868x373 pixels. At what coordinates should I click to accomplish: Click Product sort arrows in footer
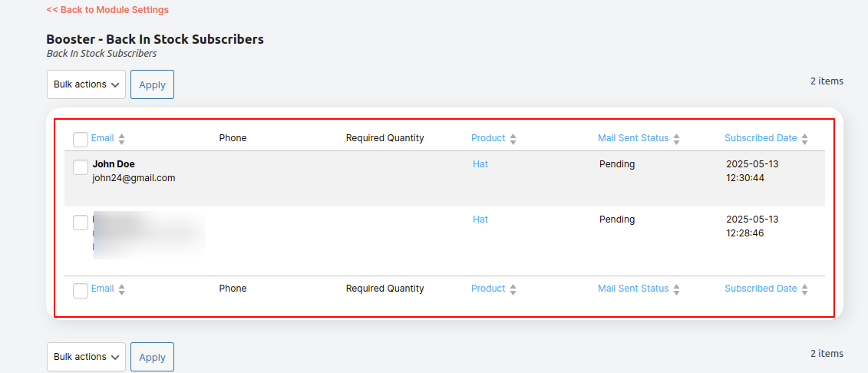[x=513, y=289]
